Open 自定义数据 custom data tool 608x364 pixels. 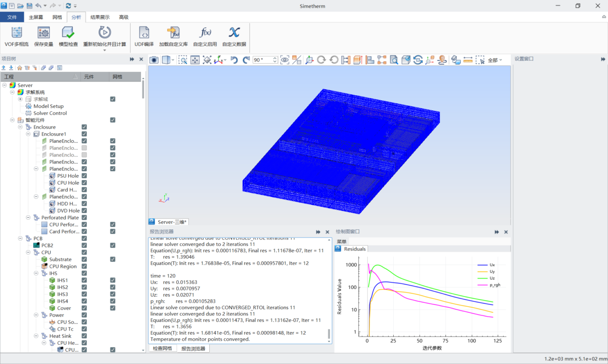[234, 36]
